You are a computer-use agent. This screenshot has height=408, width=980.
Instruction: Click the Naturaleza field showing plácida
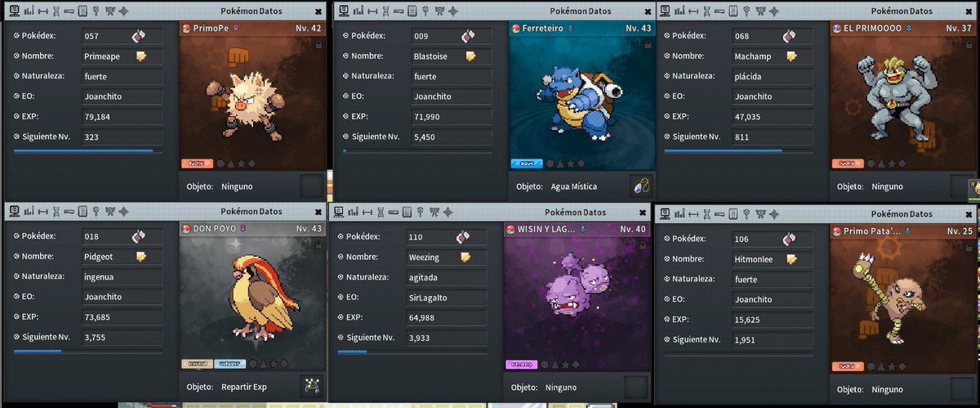click(x=772, y=76)
